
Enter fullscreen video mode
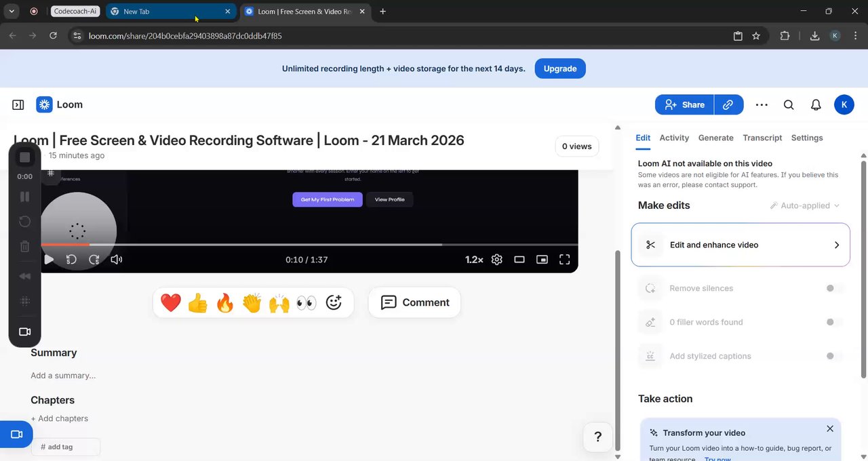564,259
